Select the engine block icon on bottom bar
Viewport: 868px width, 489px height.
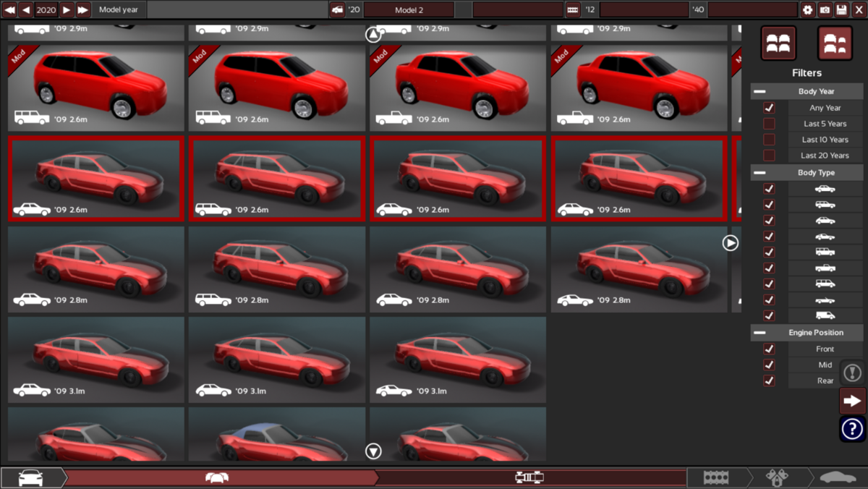click(716, 477)
